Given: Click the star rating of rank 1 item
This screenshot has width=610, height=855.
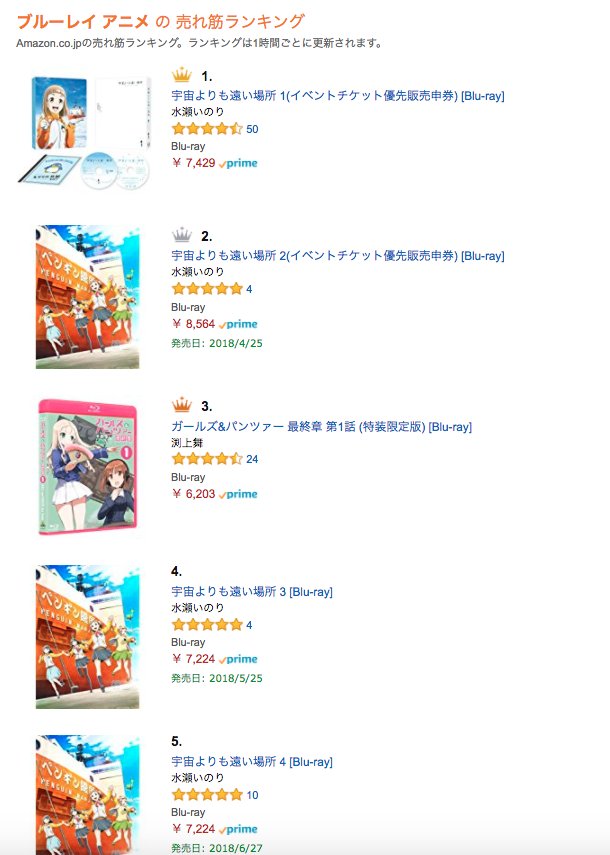Looking at the screenshot, I should 207,129.
